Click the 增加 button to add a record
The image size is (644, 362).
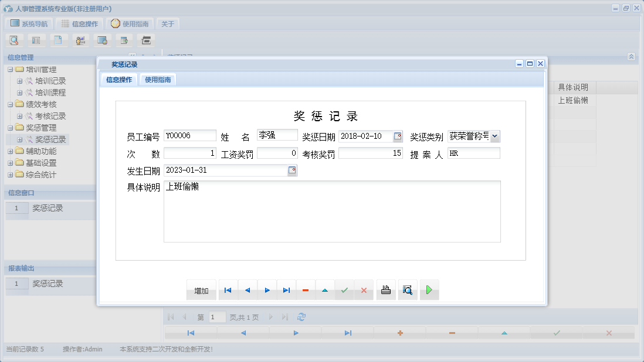pos(201,289)
